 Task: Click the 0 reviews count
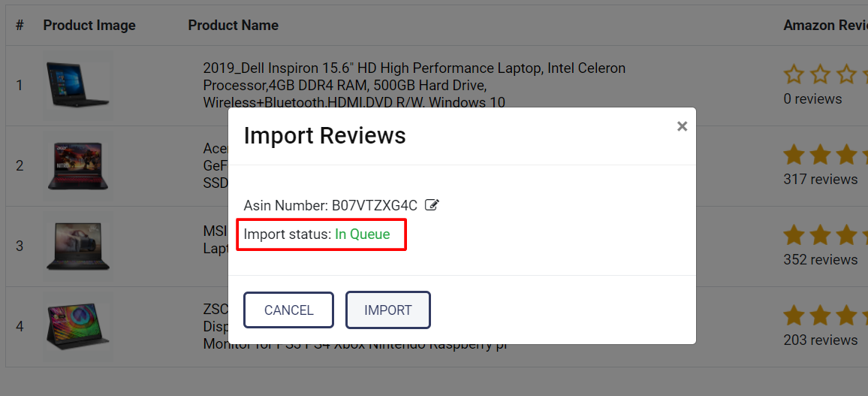pyautogui.click(x=812, y=99)
